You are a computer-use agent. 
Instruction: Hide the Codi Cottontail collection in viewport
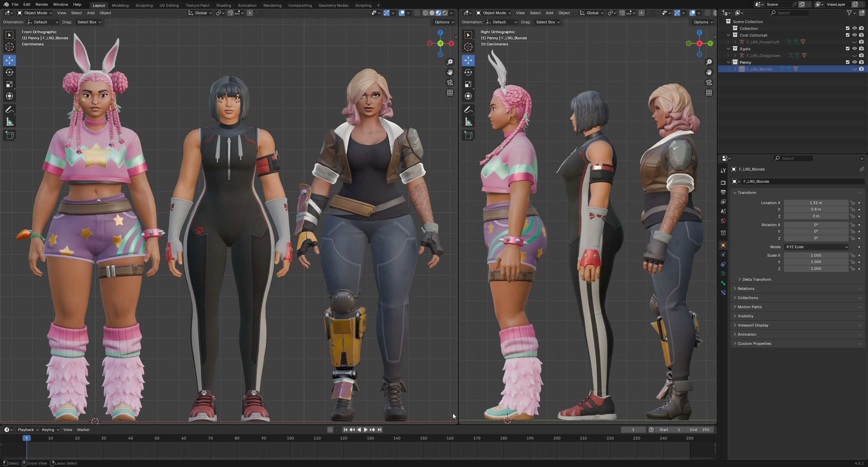[854, 35]
